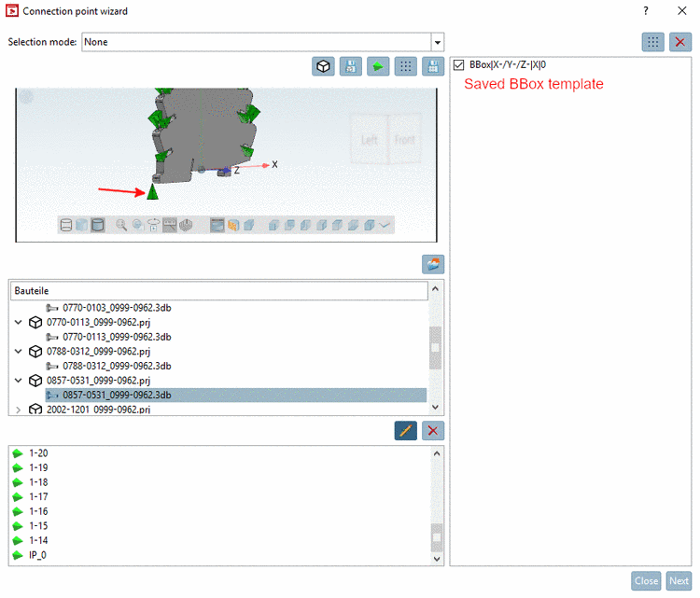Click scroll-down arrow of the Bauteile tree
The image size is (700, 598).
[x=435, y=407]
